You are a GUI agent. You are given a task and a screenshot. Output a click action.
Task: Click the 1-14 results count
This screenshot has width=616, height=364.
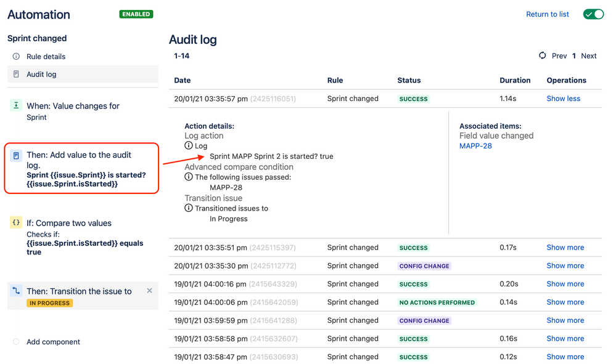181,55
